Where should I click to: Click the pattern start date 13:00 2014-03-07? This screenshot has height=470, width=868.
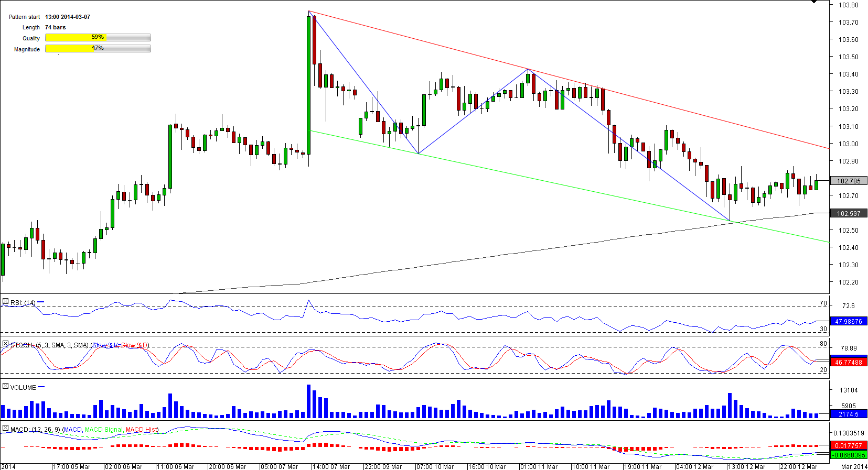(68, 17)
